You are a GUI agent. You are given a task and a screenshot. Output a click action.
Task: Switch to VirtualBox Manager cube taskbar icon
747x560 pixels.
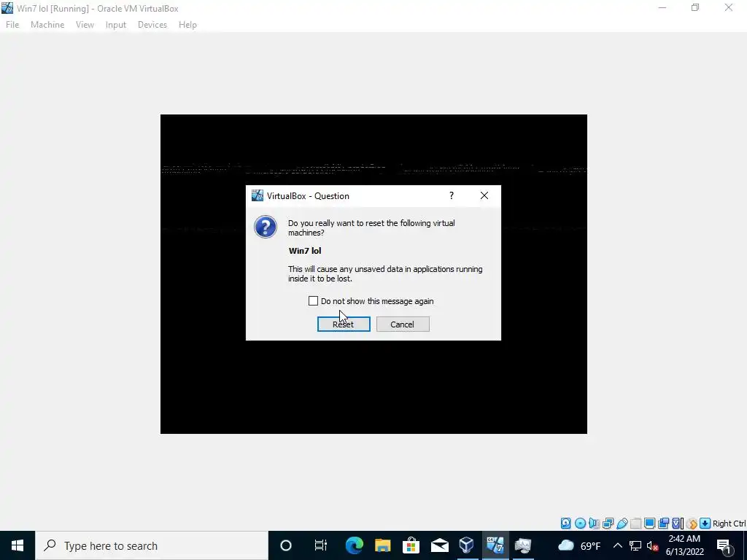click(467, 545)
